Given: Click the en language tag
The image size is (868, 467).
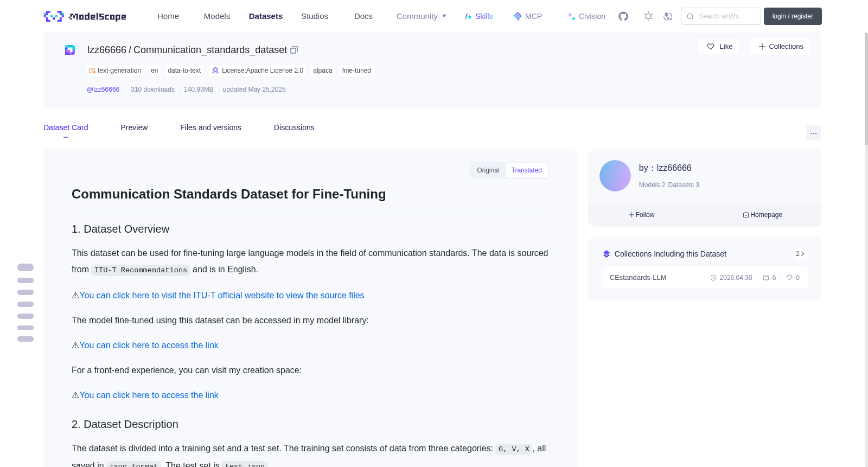Looking at the screenshot, I should (x=155, y=71).
